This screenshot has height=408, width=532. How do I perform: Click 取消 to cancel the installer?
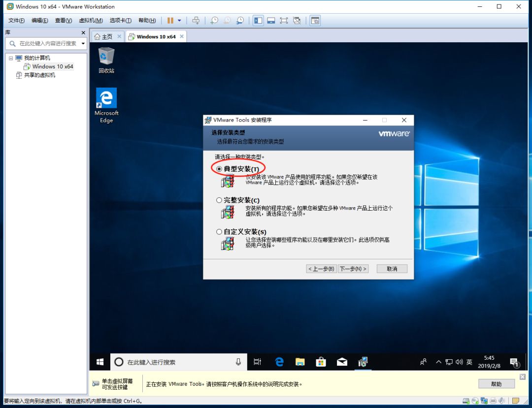392,269
